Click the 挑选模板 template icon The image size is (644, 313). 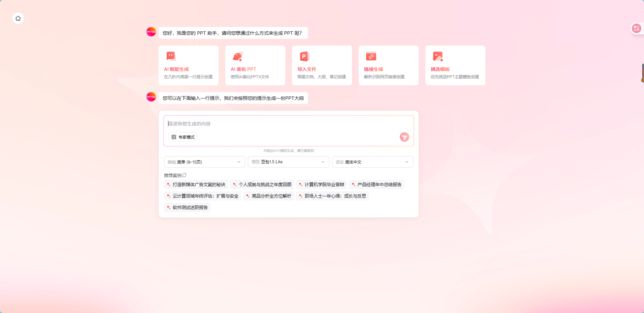(438, 56)
